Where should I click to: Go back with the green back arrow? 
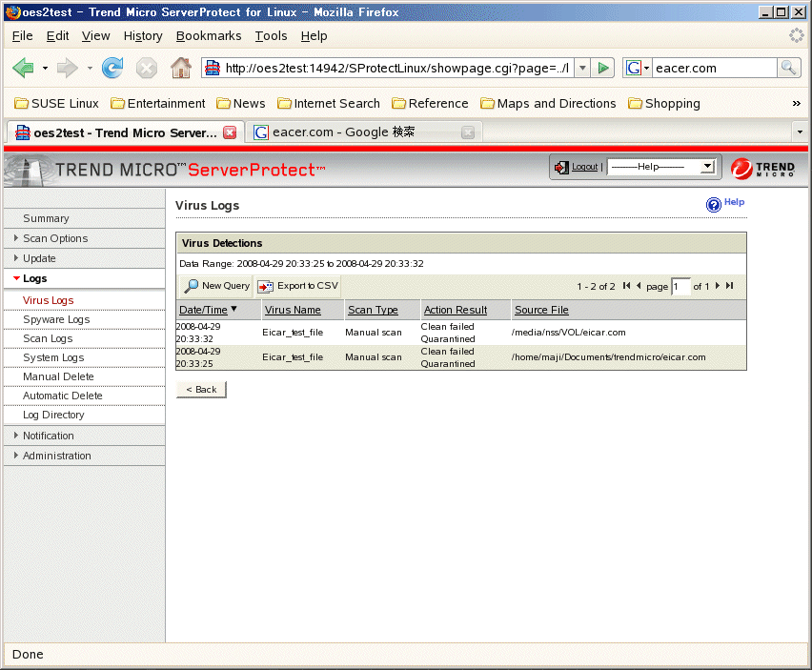point(23,68)
